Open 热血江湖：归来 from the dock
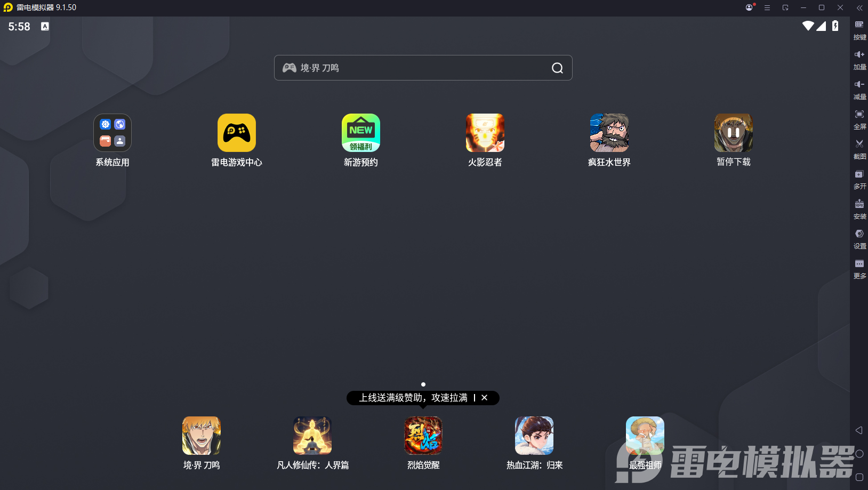This screenshot has height=490, width=868. pos(534,436)
